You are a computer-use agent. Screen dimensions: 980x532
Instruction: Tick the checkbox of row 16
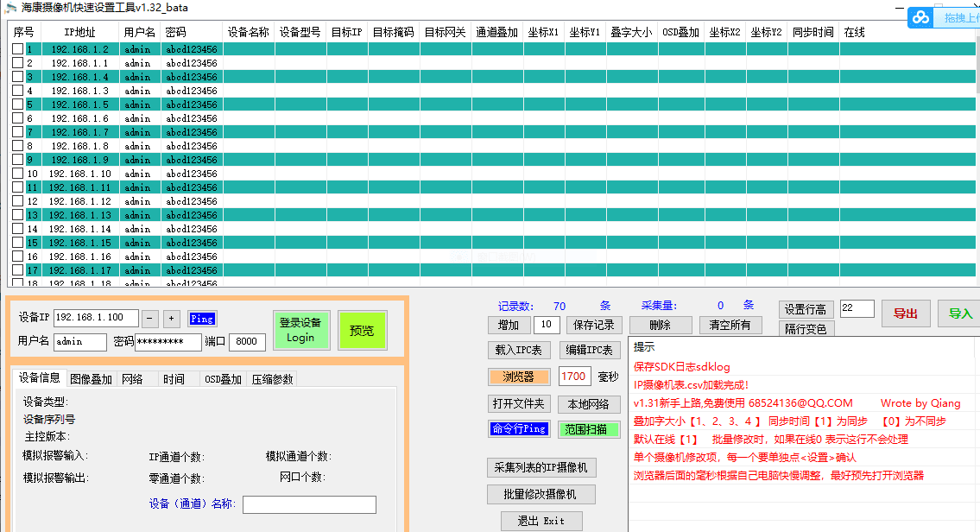[x=18, y=256]
